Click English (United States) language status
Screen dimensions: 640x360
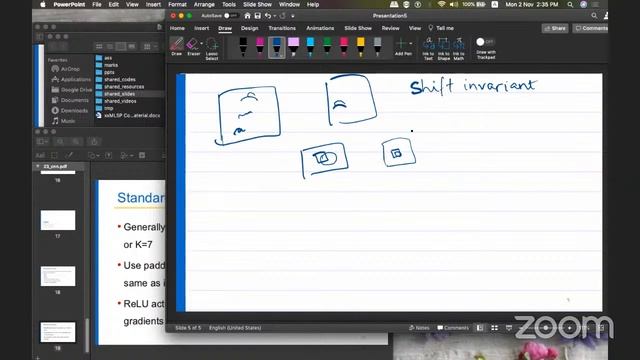[x=235, y=328]
